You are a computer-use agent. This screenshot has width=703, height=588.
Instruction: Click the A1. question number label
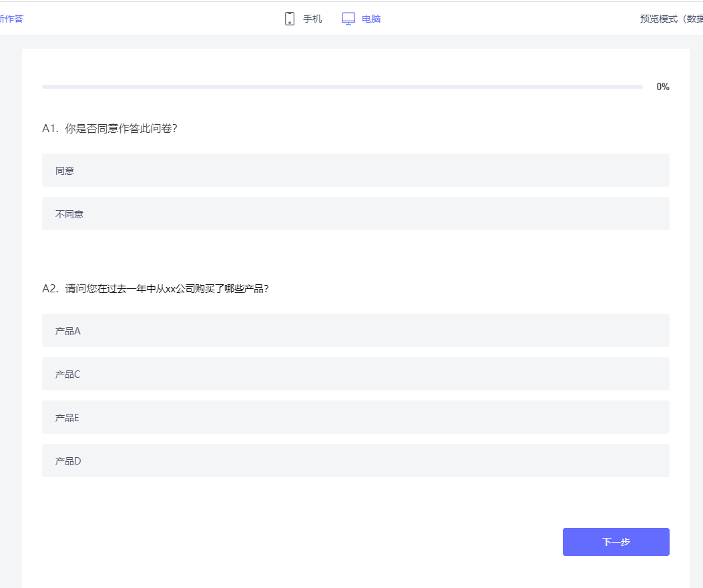click(51, 128)
